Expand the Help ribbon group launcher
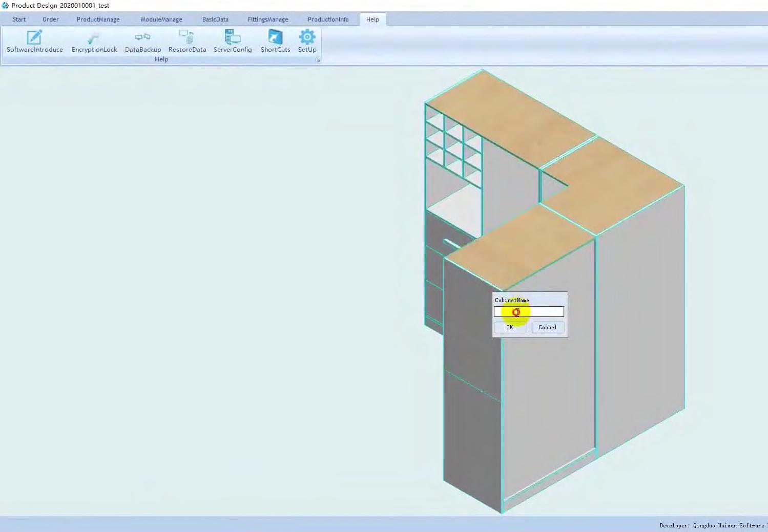Screen dimensions: 768x532 pyautogui.click(x=318, y=60)
